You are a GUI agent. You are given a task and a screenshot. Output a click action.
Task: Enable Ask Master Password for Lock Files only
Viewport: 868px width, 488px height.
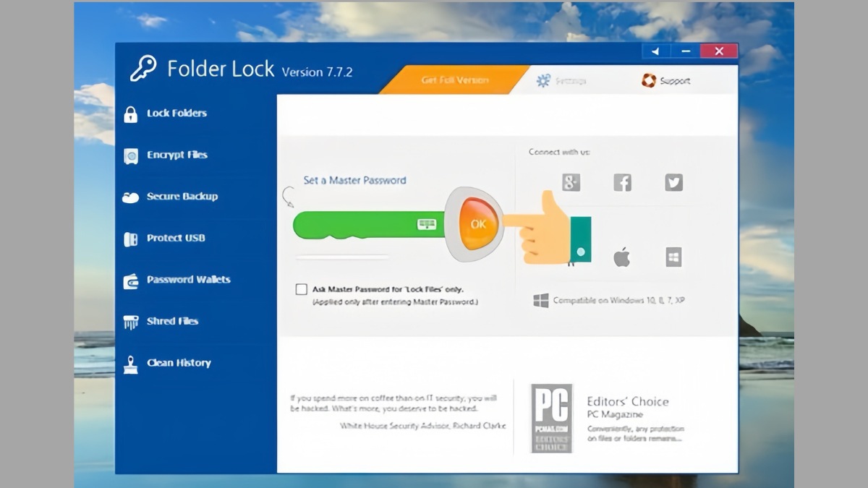[x=301, y=289]
